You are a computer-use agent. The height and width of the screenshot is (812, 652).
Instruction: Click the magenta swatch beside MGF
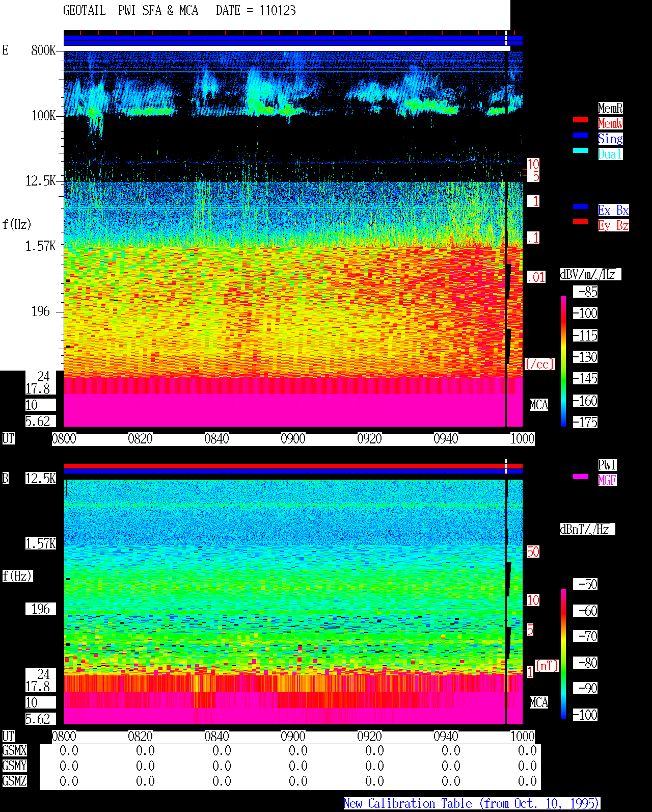coord(581,477)
